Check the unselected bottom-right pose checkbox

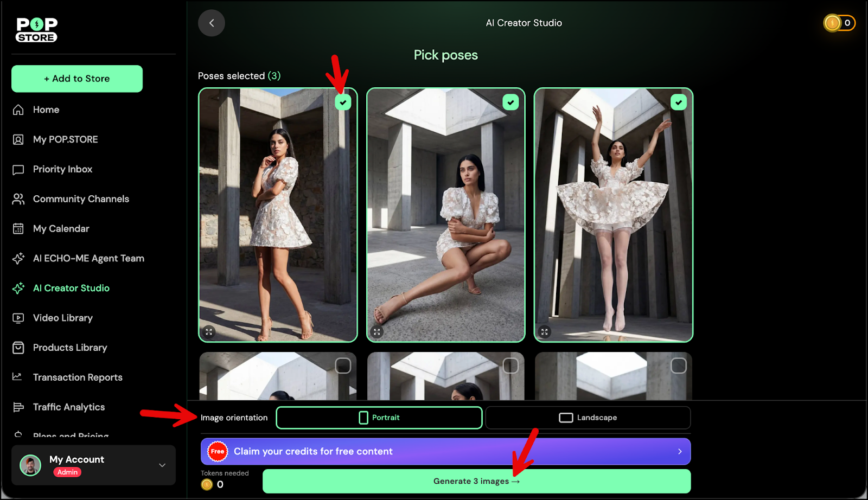pos(678,366)
